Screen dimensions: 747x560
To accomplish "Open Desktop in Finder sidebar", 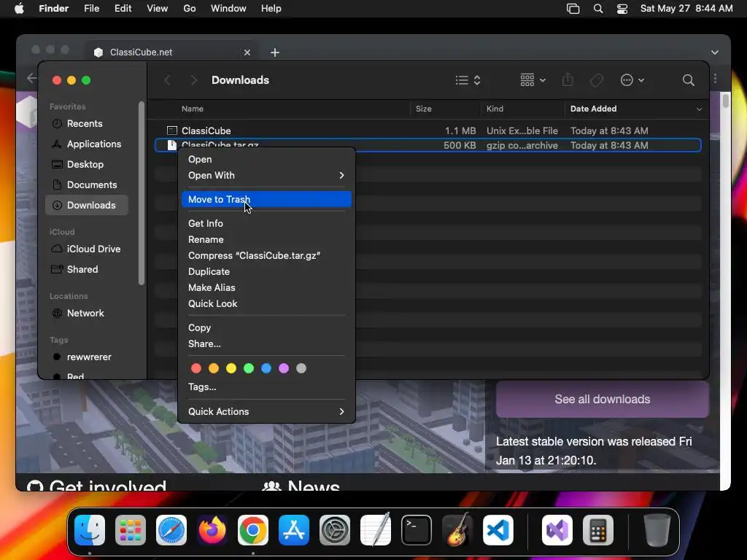I will (86, 164).
